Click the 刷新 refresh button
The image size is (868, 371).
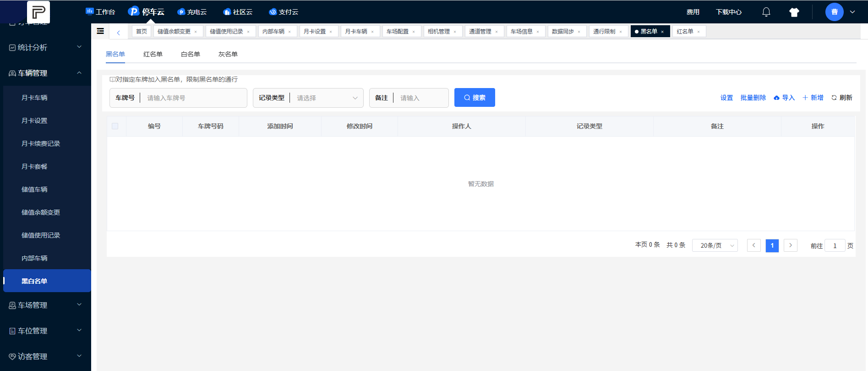(842, 98)
